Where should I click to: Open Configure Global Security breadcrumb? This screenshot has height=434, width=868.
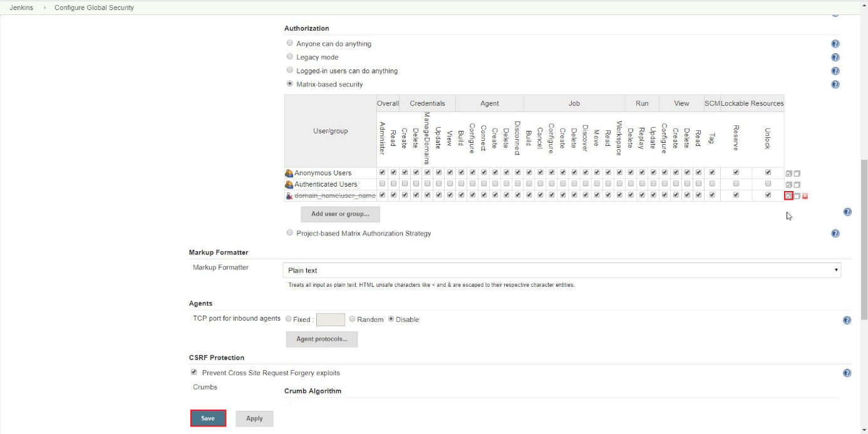point(94,8)
